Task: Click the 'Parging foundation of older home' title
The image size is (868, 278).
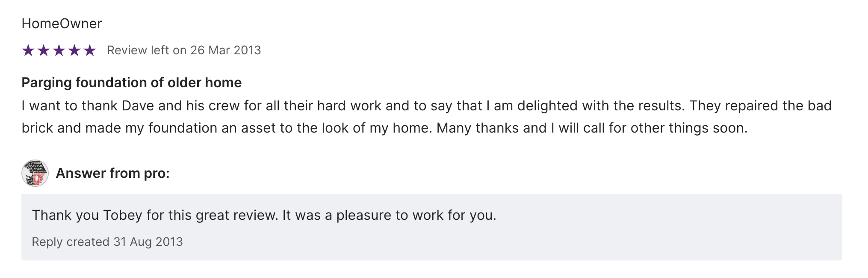Action: (x=131, y=83)
